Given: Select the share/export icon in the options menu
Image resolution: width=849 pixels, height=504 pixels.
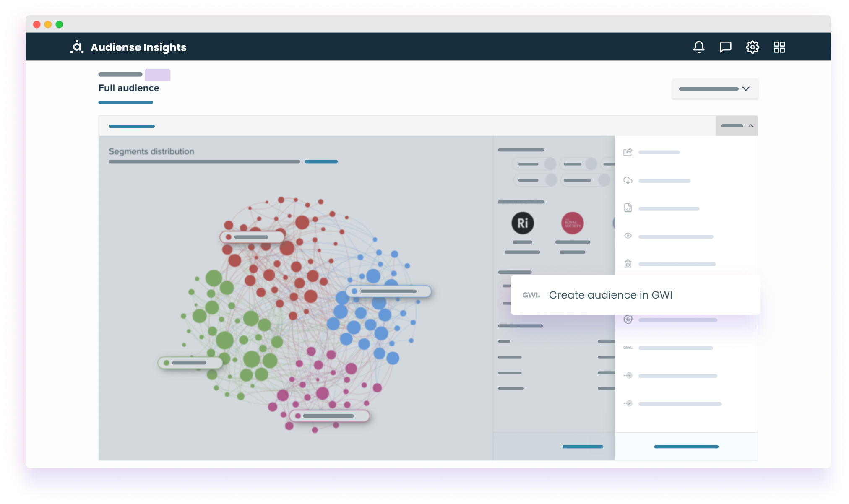Looking at the screenshot, I should point(628,152).
